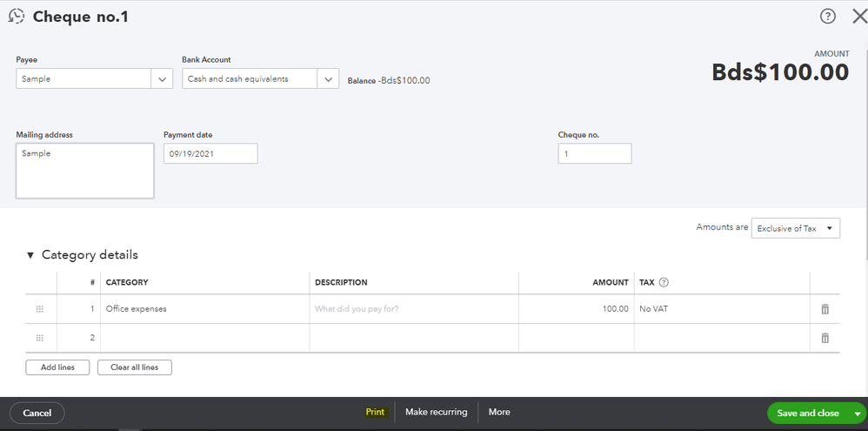
Task: Grab the drag handle for line 1
Action: (39, 309)
